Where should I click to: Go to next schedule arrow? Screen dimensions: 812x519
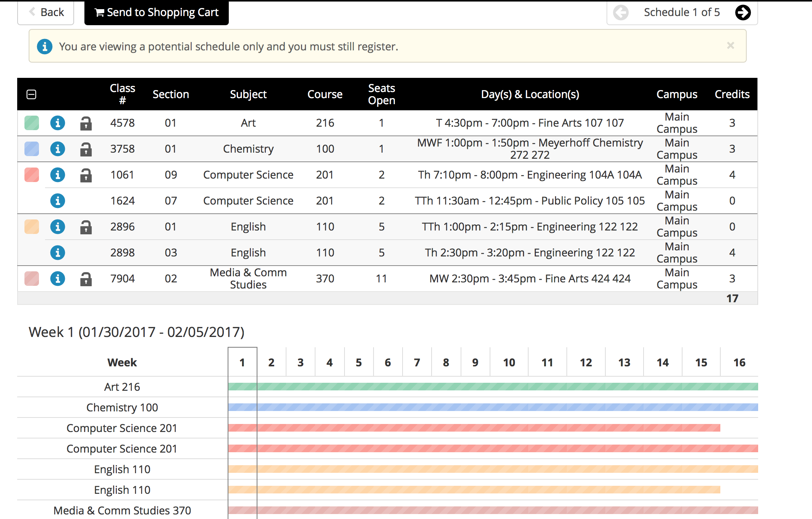pos(742,13)
